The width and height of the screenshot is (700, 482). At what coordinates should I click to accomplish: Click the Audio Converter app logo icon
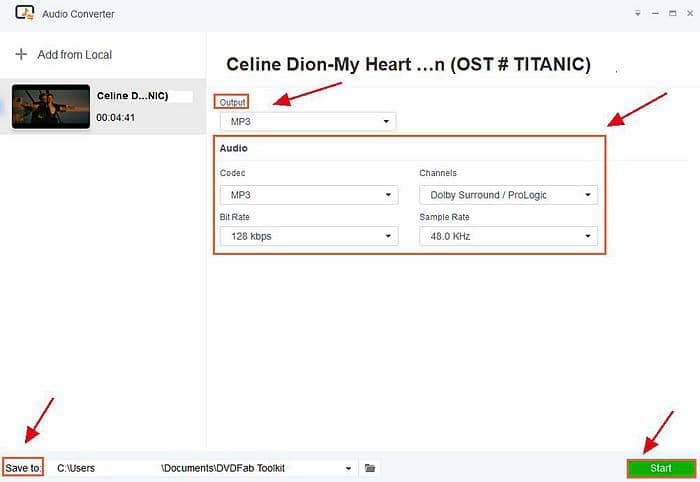pos(24,13)
